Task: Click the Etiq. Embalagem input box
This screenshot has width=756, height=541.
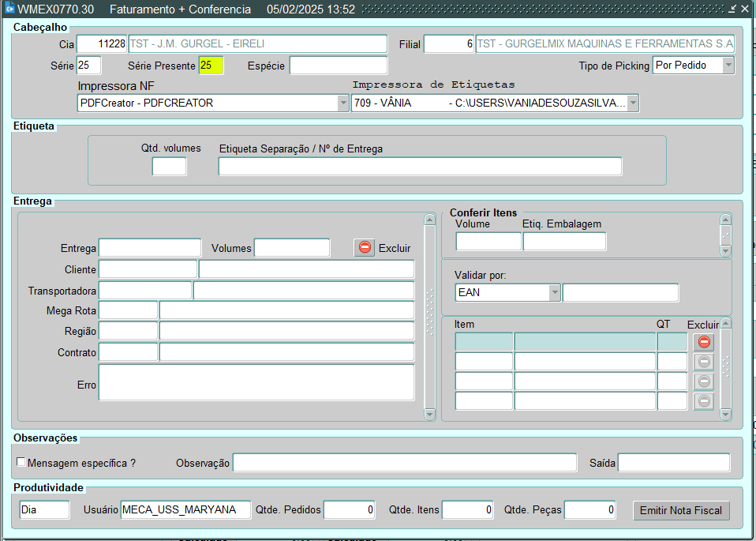Action: point(564,241)
